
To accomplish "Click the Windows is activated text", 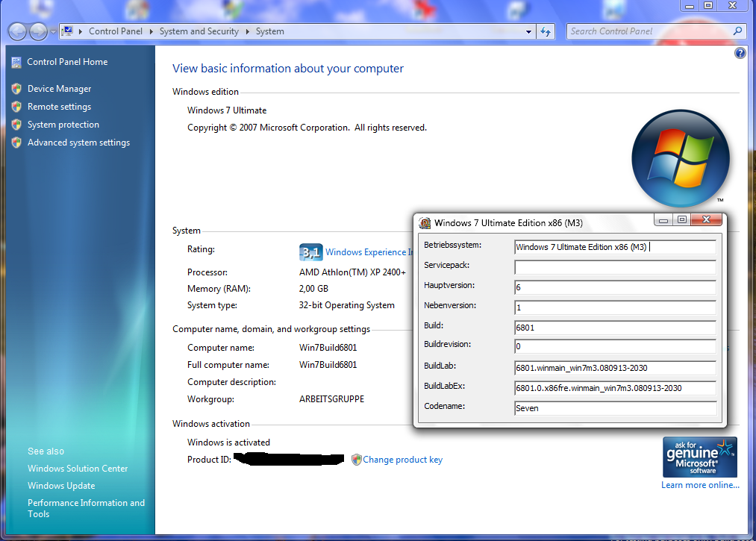I will pyautogui.click(x=228, y=443).
